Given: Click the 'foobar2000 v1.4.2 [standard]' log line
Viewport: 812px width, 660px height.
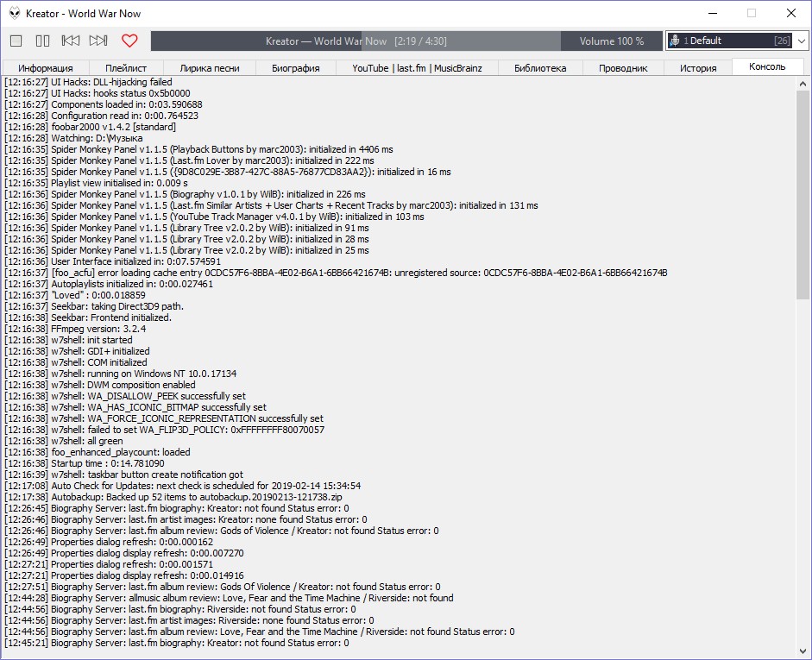Looking at the screenshot, I should pos(90,127).
